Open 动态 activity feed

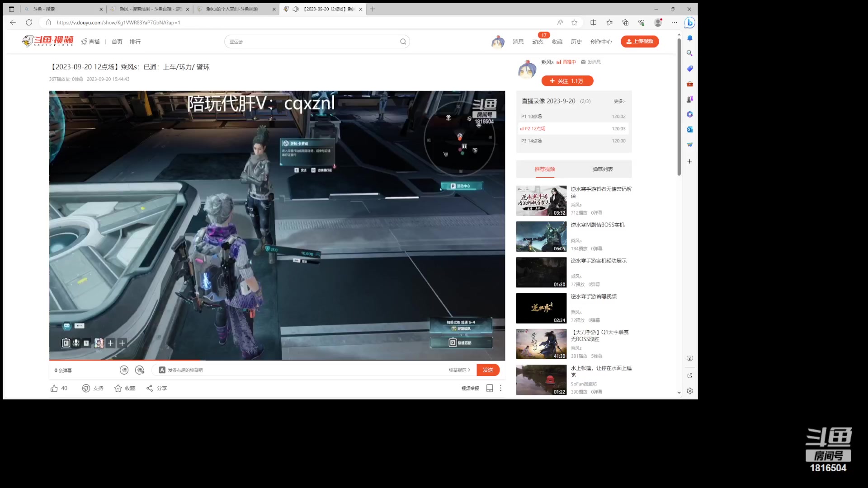(538, 42)
